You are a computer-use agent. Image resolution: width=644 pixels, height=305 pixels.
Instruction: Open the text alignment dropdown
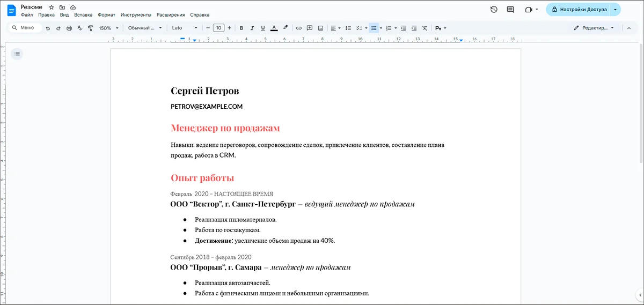tap(335, 28)
